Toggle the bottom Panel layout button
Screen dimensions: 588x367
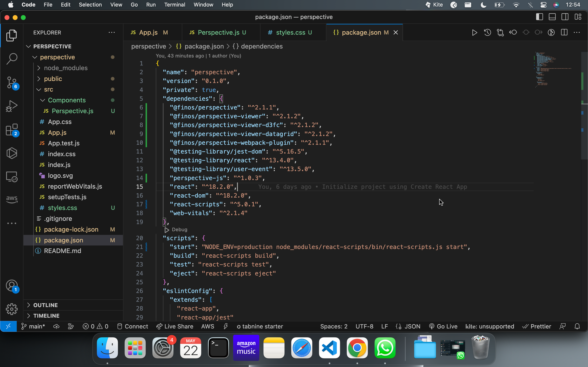click(x=552, y=17)
